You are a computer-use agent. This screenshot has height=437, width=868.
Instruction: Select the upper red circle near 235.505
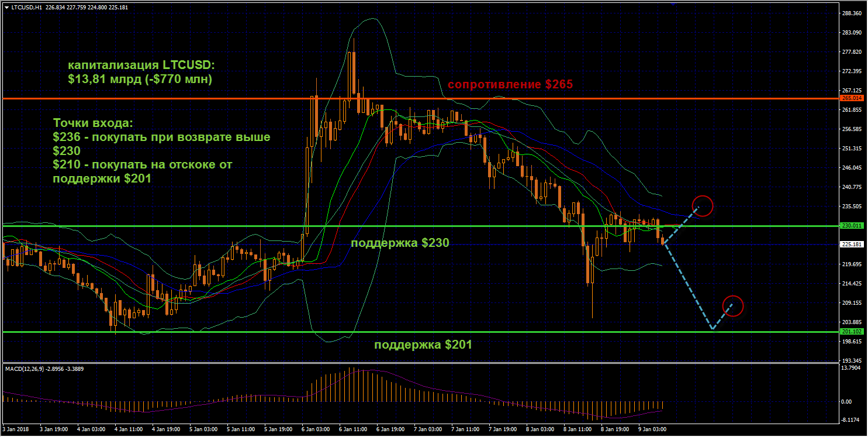(703, 205)
